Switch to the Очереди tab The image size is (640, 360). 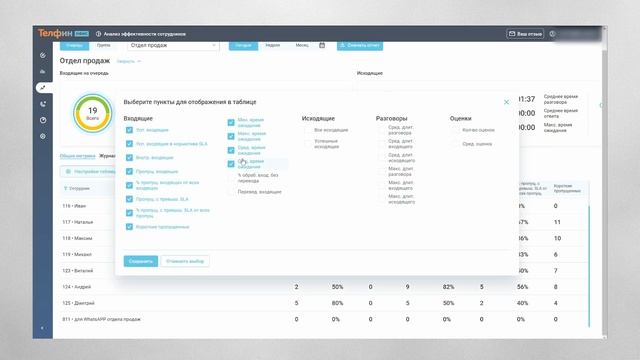[x=74, y=45]
